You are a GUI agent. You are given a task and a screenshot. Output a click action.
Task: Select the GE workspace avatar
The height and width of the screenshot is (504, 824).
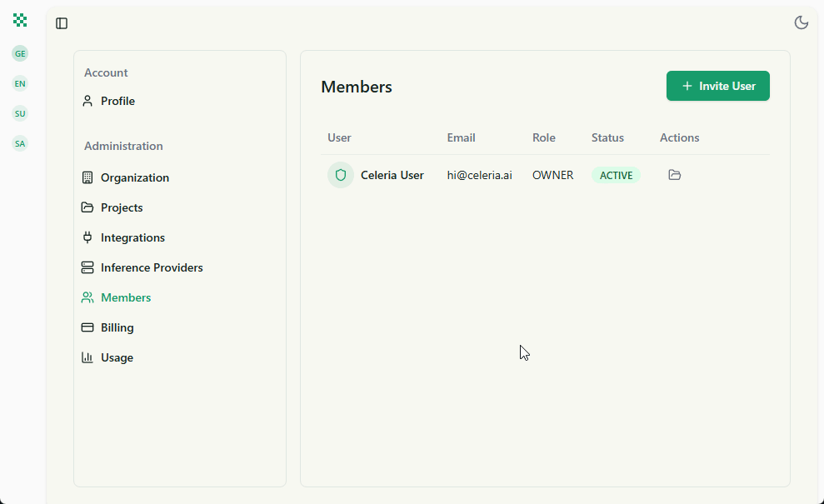click(x=20, y=53)
